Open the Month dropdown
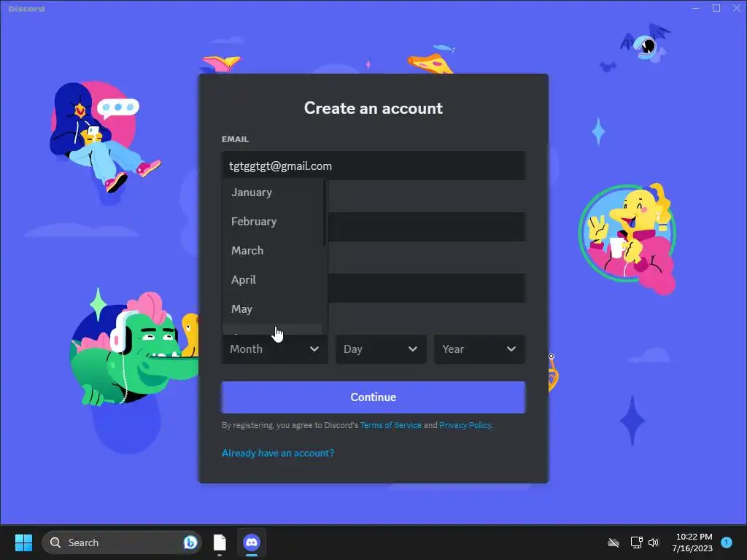This screenshot has width=747, height=560. point(275,349)
